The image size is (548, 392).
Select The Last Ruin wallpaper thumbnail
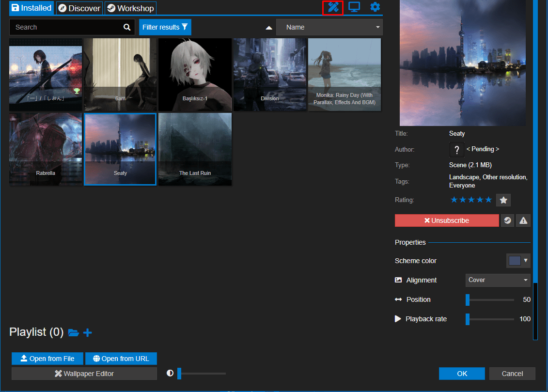tap(195, 149)
